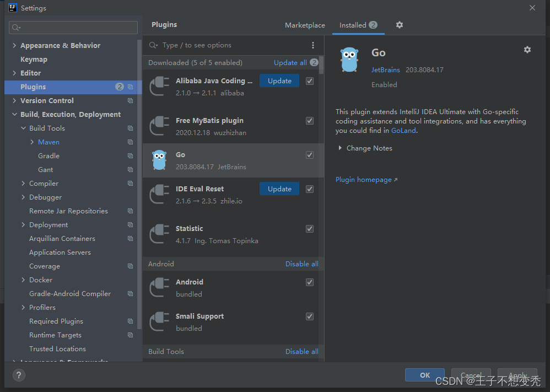Click Disable all for Build Tools group

coord(301,352)
